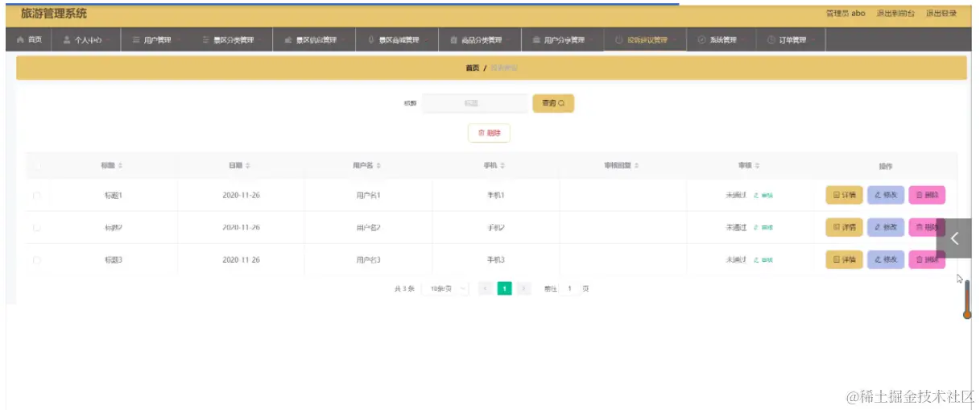The width and height of the screenshot is (980, 410).
Task: Open the 商品分类管理 navigation menu
Action: (x=480, y=40)
